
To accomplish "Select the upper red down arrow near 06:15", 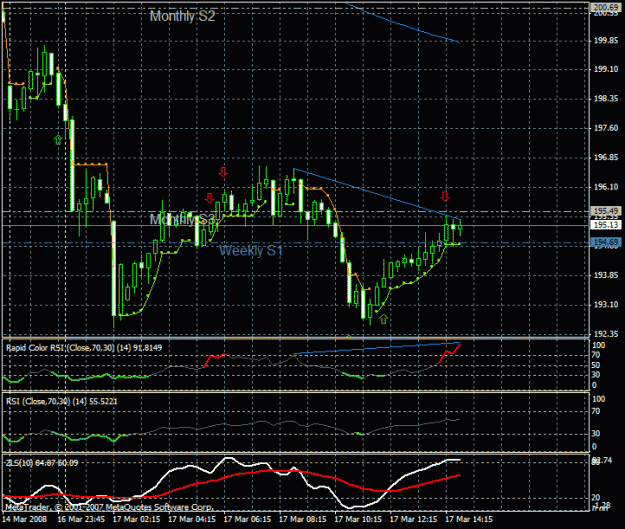I will (x=223, y=172).
